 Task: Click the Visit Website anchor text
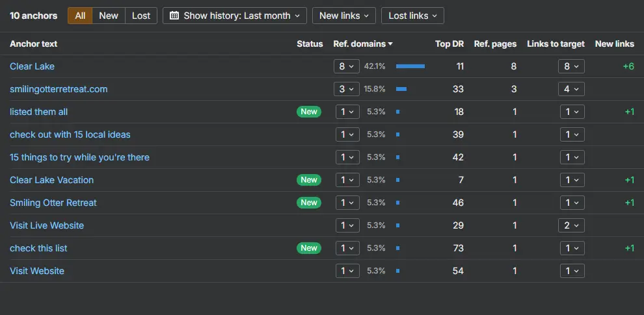pyautogui.click(x=37, y=271)
